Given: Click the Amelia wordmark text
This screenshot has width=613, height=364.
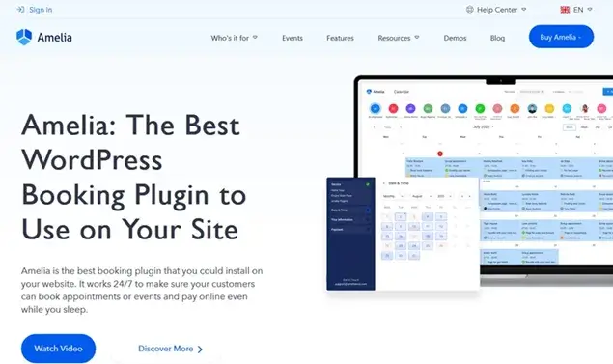Looking at the screenshot, I should [55, 38].
